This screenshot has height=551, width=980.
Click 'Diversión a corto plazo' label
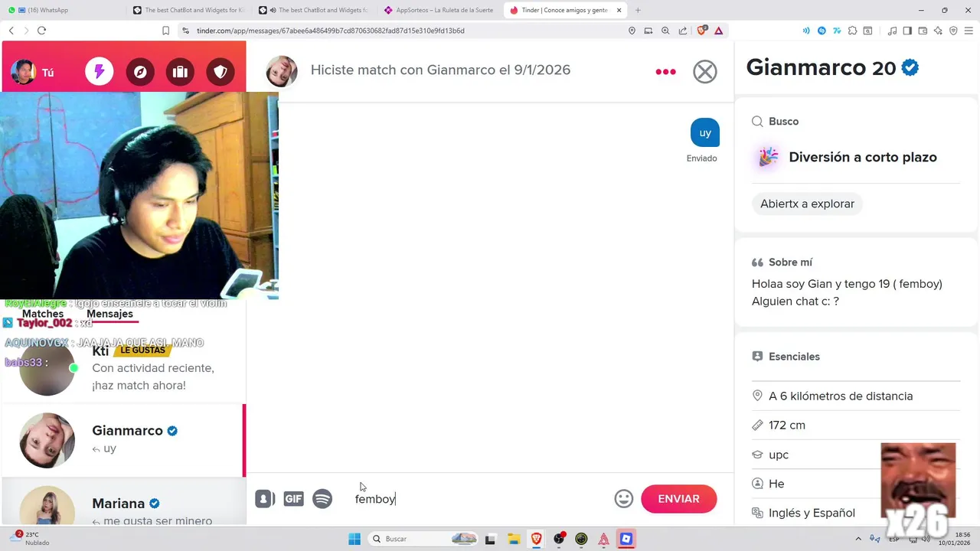point(863,157)
